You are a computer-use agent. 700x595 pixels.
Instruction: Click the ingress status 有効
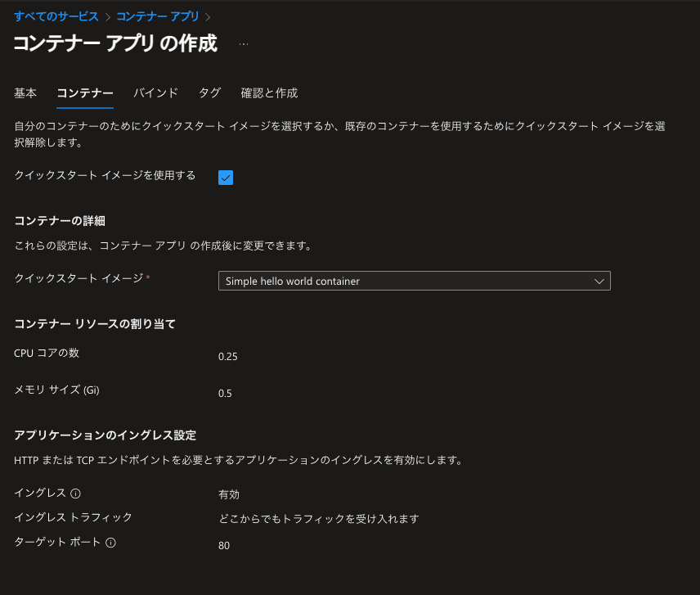(x=229, y=494)
